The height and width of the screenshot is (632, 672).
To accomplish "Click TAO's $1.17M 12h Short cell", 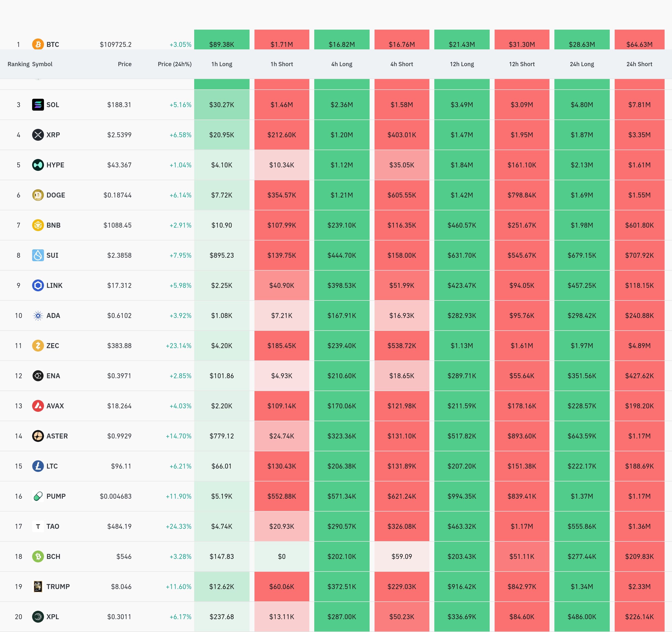I will pos(522,526).
